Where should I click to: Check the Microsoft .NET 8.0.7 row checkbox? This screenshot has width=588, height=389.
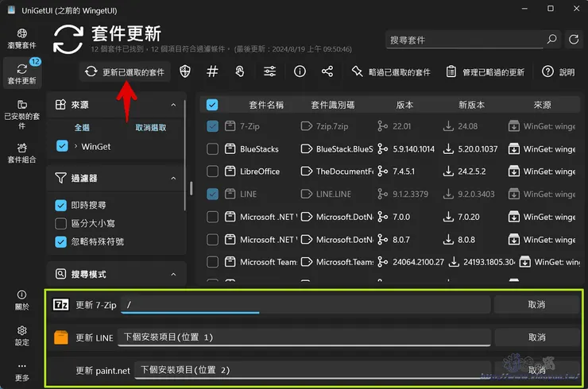(x=212, y=240)
